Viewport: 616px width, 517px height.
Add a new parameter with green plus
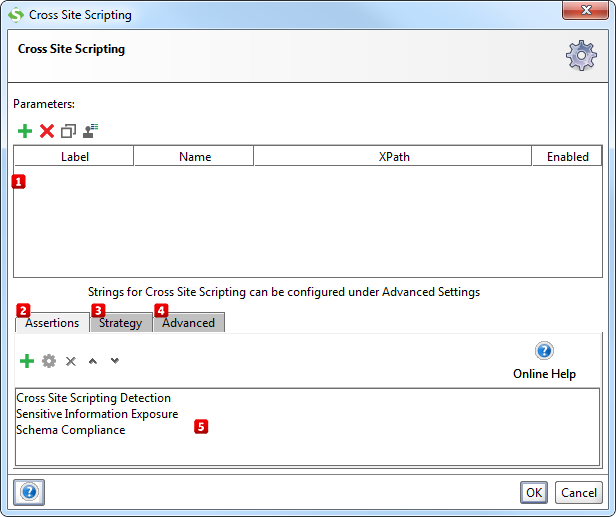[x=25, y=131]
